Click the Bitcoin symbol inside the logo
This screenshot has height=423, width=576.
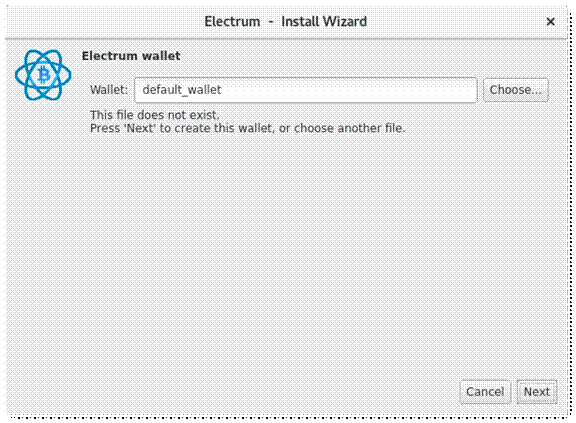(44, 76)
